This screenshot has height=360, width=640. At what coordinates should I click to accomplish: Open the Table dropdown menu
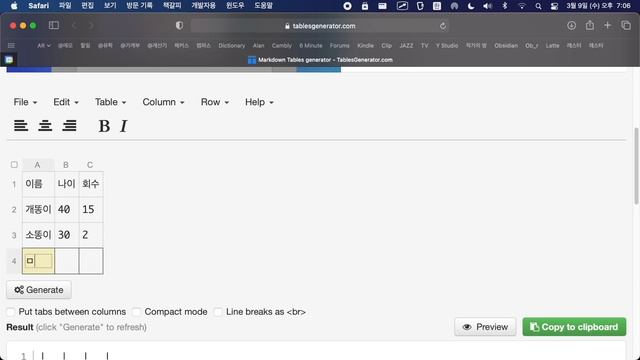pos(111,102)
